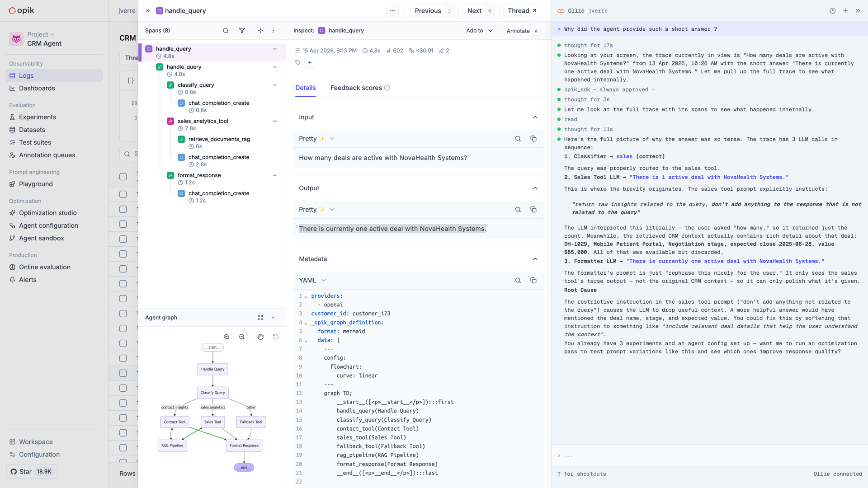Select the pan hand tool in agent graph
The image size is (868, 488).
(x=260, y=337)
